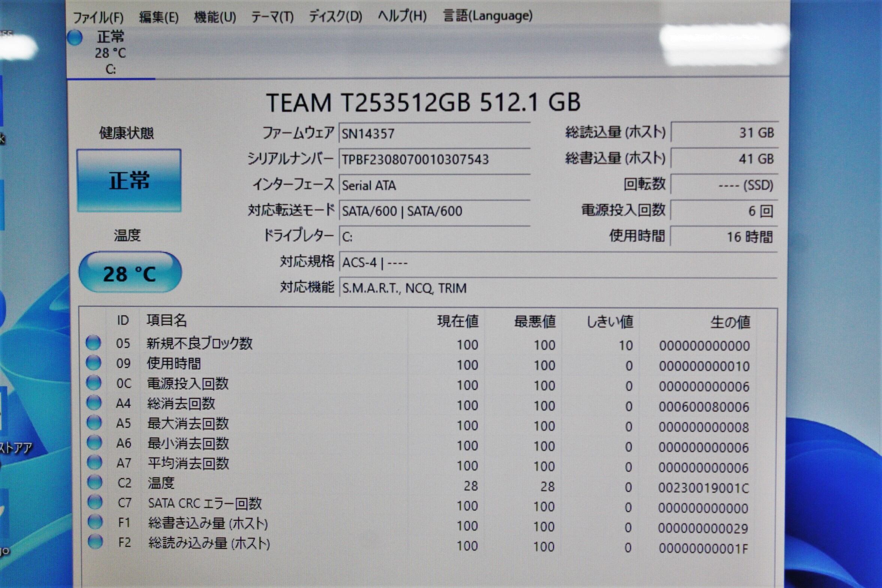Click the 項目名 column header

point(166,320)
